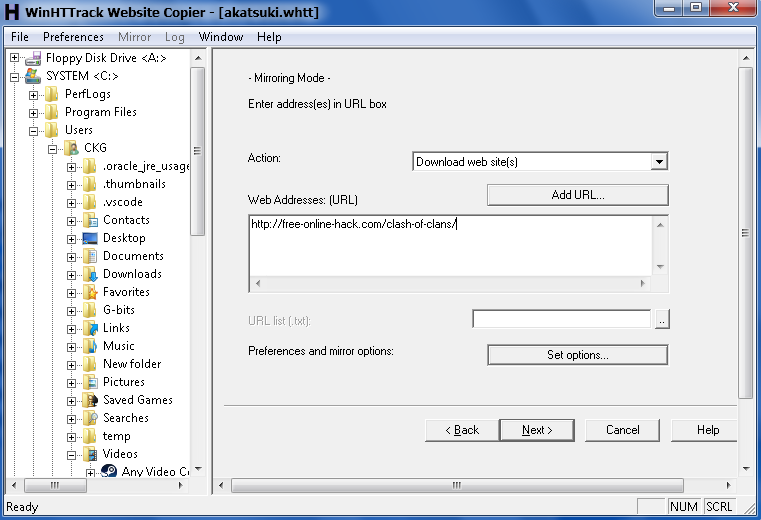The width and height of the screenshot is (761, 520).
Task: Open the Window menu
Action: [x=221, y=37]
